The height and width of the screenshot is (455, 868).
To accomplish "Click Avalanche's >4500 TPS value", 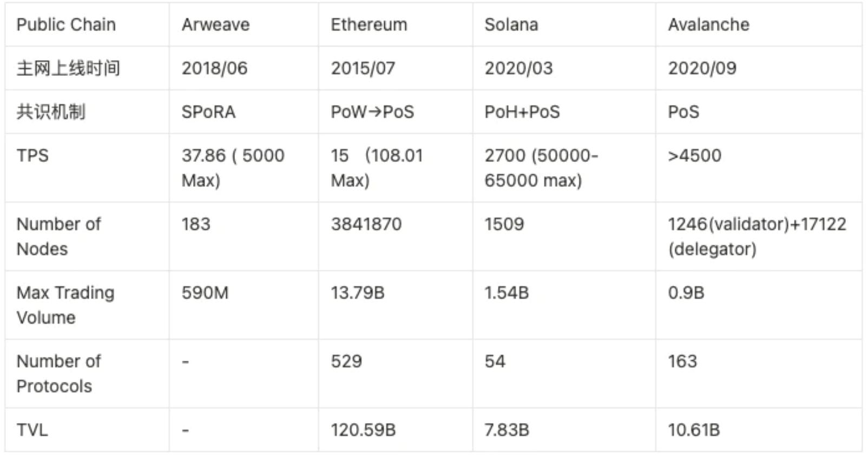I will 694,156.
